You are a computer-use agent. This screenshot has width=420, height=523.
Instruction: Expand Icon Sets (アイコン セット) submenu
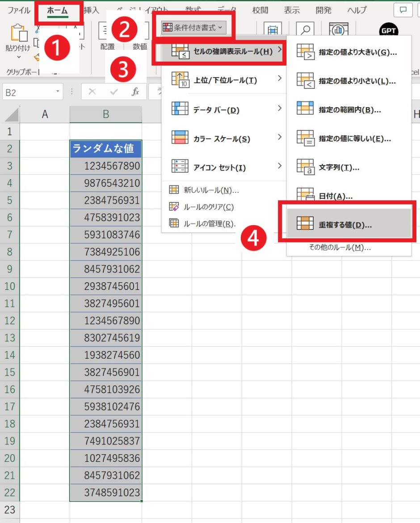[x=223, y=167]
